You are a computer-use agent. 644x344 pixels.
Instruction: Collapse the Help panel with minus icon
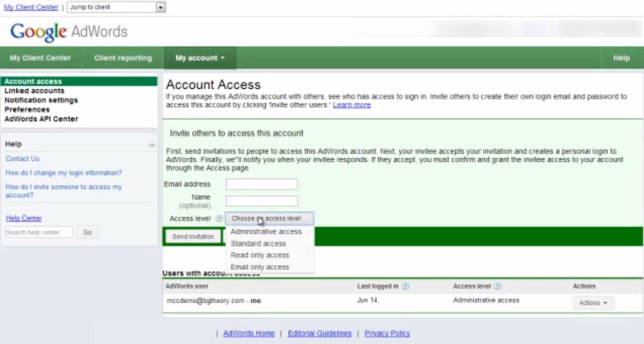[x=152, y=144]
